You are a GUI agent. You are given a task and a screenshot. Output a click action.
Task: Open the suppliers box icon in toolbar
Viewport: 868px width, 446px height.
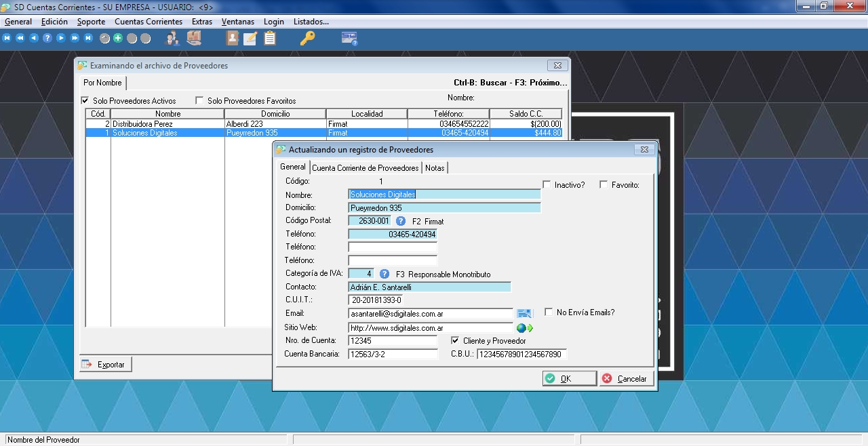[x=194, y=38]
